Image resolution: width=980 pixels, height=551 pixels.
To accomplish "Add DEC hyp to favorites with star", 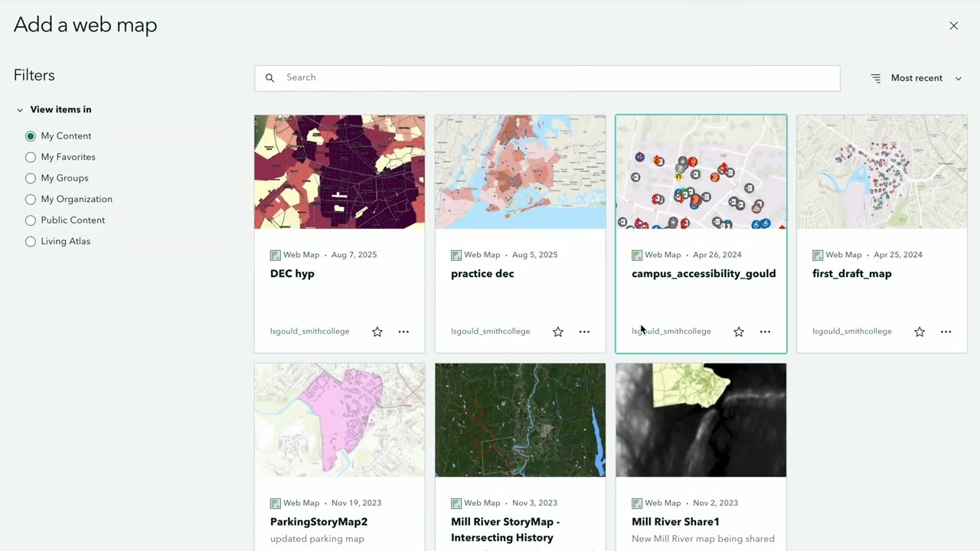I will click(377, 331).
